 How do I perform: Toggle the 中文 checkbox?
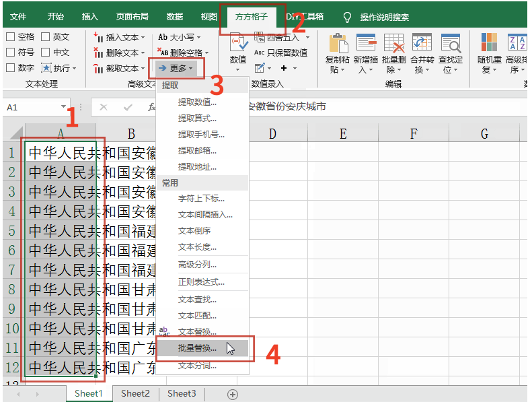[46, 53]
